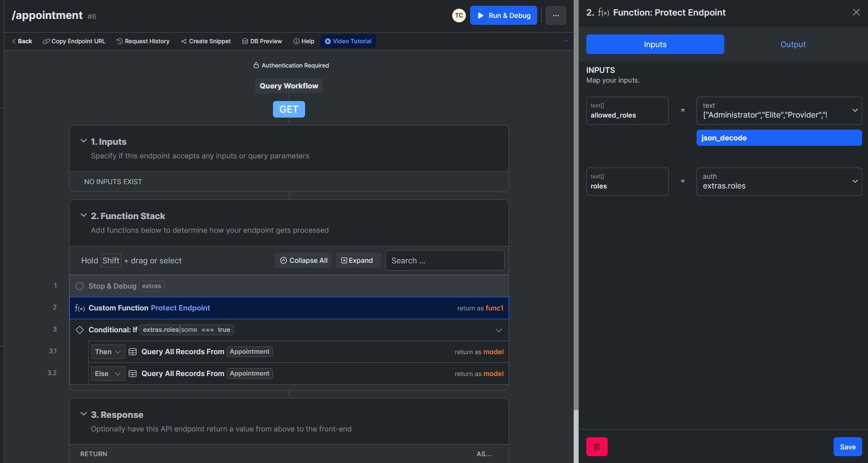Open the three-dots more options menu

556,16
